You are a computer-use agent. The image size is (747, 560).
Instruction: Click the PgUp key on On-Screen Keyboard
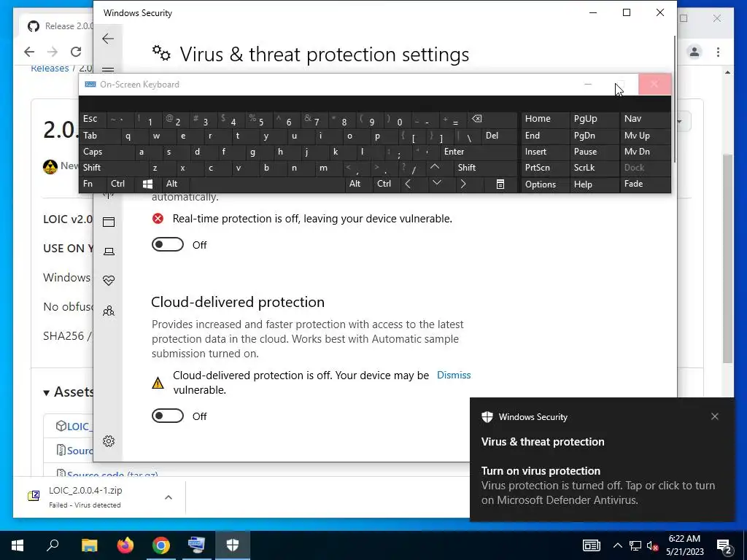tap(595, 119)
